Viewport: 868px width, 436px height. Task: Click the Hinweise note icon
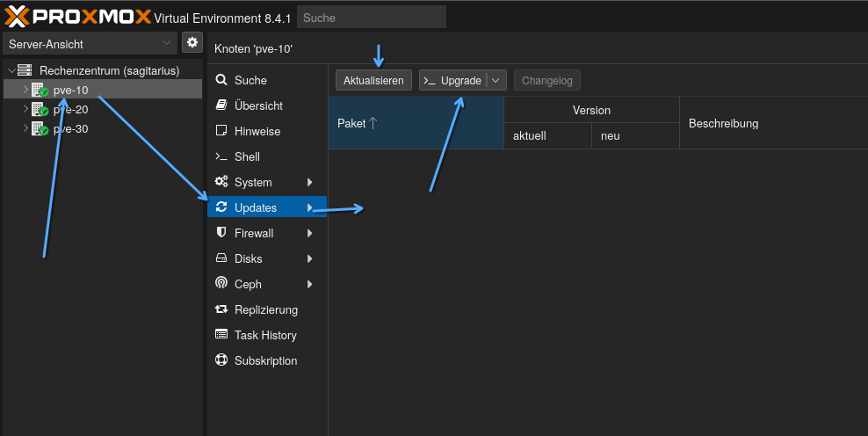221,130
